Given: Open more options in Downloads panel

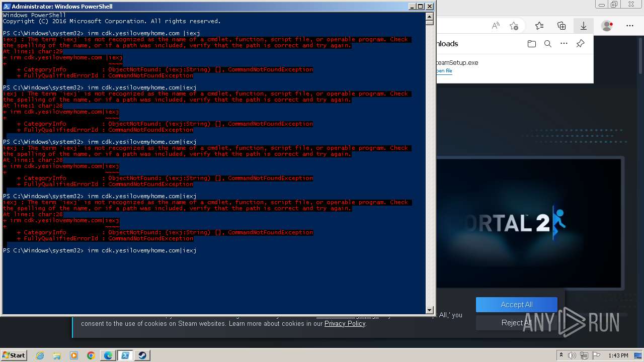Looking at the screenshot, I should pos(564,44).
